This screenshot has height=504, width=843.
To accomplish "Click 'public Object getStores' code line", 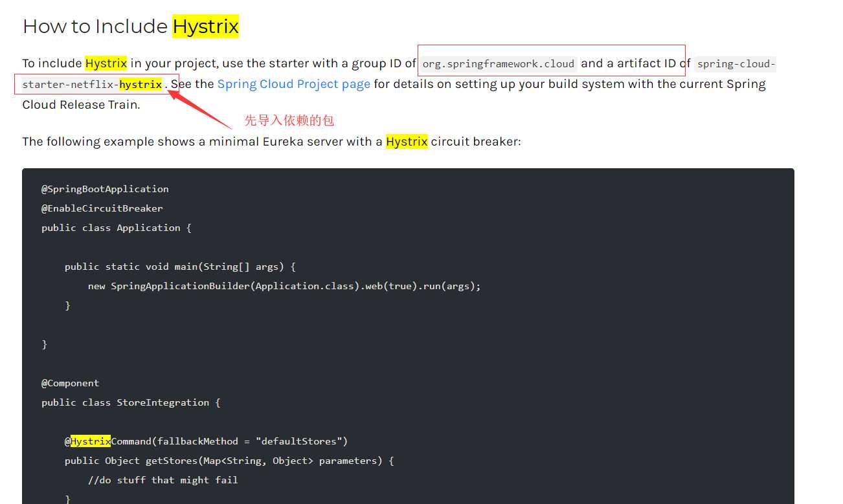I will coord(229,461).
